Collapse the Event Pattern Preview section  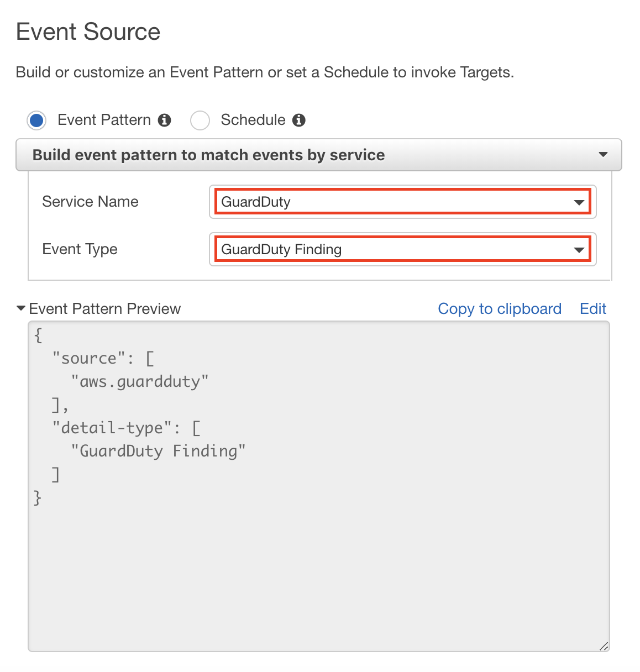pos(21,308)
